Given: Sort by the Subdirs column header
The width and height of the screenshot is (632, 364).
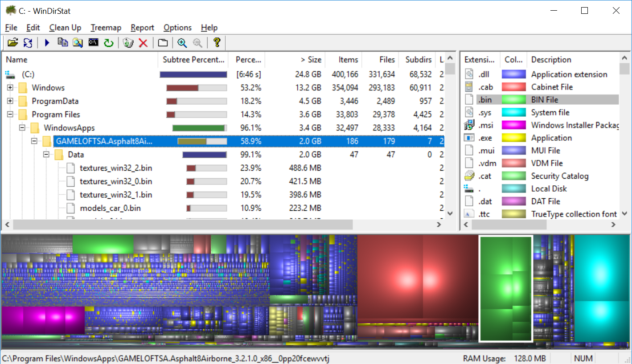Looking at the screenshot, I should click(417, 60).
